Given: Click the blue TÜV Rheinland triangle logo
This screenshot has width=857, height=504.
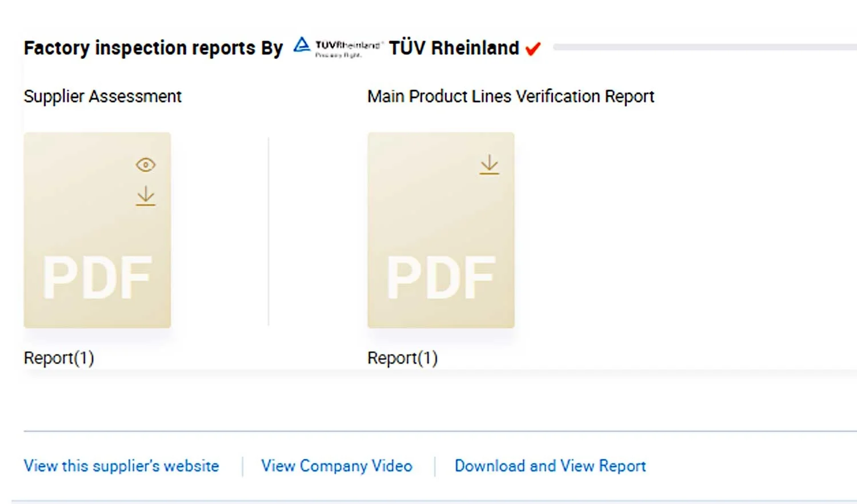Looking at the screenshot, I should [x=302, y=45].
